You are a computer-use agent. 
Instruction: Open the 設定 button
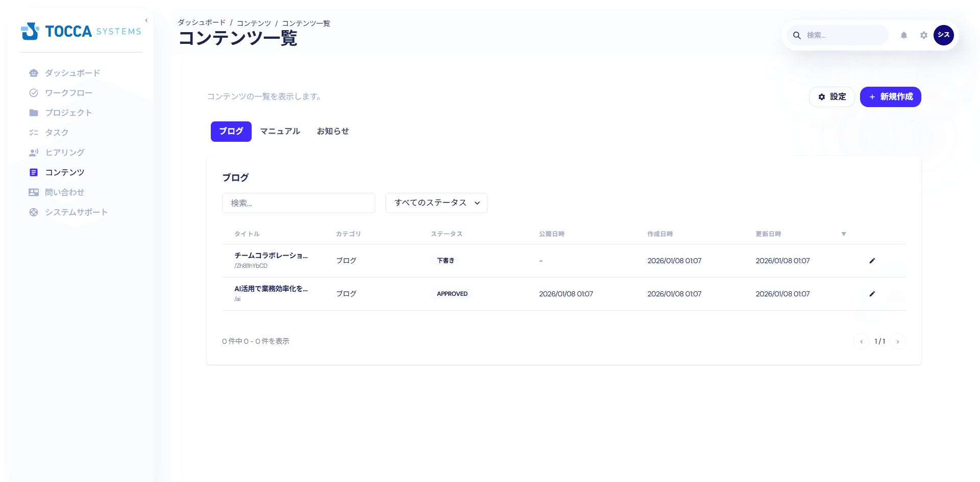point(831,96)
